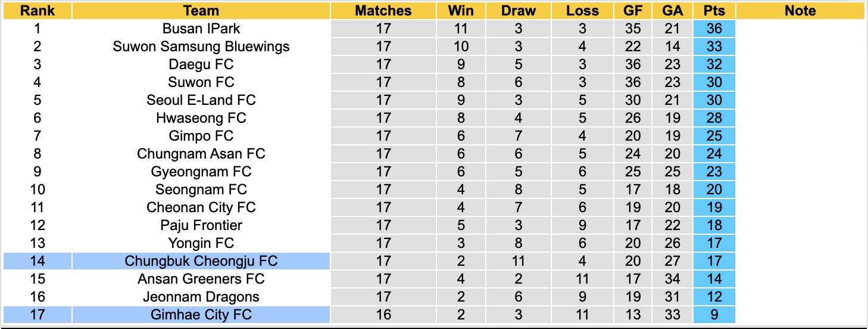Select the Draw column header
The width and height of the screenshot is (868, 329).
(x=518, y=11)
